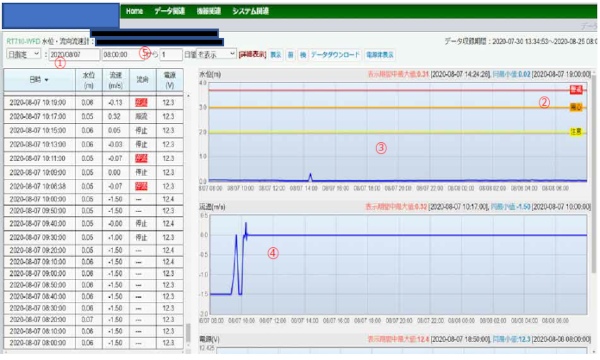The image size is (600, 360).
Task: Click the red 警戒 level marker on water chart
Action: click(x=576, y=90)
